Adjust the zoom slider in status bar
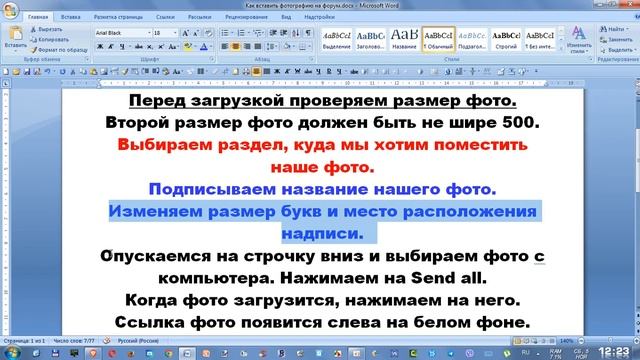Screen dimensions: 640x360 (610, 340)
